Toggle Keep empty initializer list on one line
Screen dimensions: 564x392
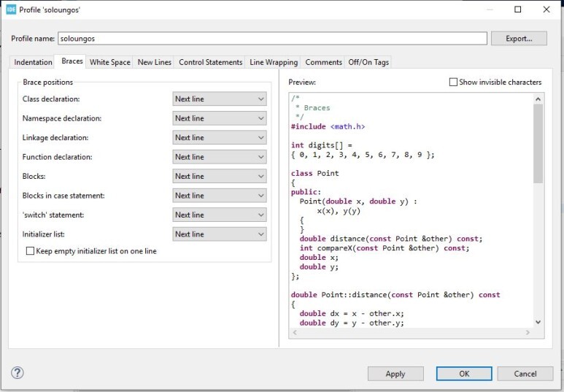[x=30, y=251]
